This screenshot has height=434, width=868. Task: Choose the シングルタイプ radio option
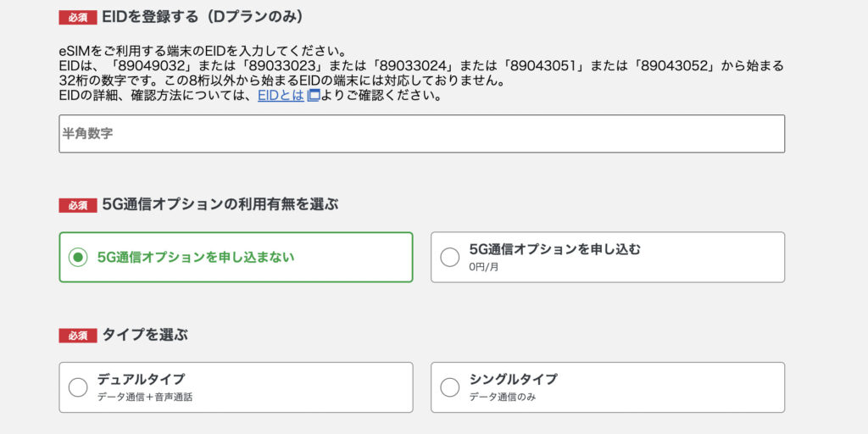click(x=449, y=387)
